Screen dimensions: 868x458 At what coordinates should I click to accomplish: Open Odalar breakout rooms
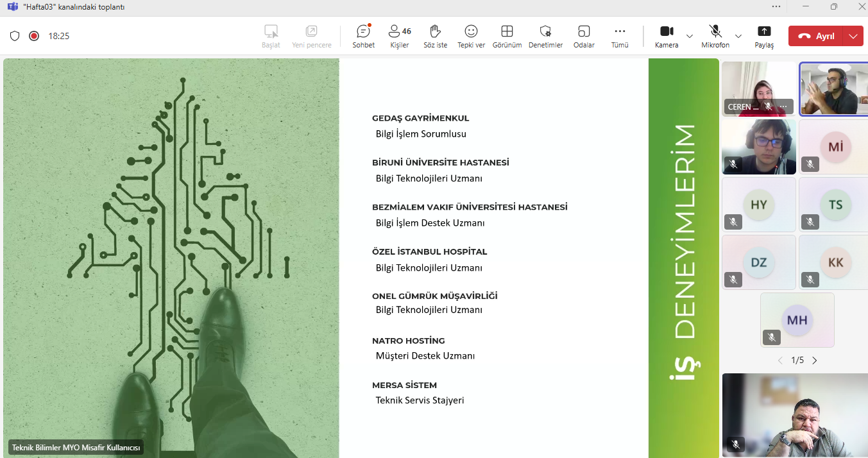tap(584, 36)
